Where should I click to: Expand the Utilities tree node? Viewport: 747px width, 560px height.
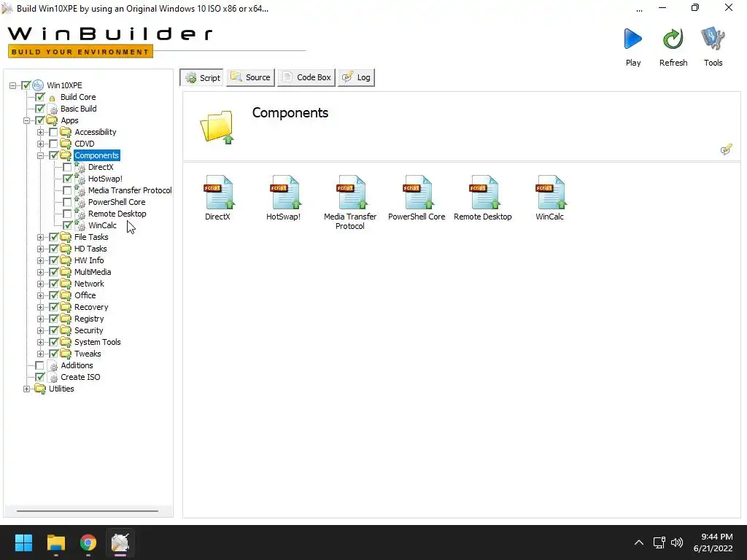[x=27, y=389]
